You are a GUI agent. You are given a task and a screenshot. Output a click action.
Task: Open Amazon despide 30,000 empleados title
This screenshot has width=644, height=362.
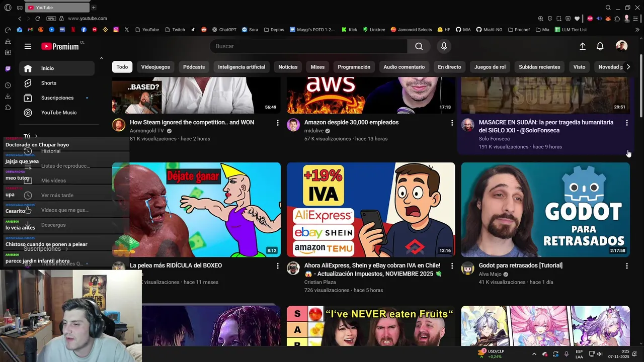pyautogui.click(x=351, y=123)
